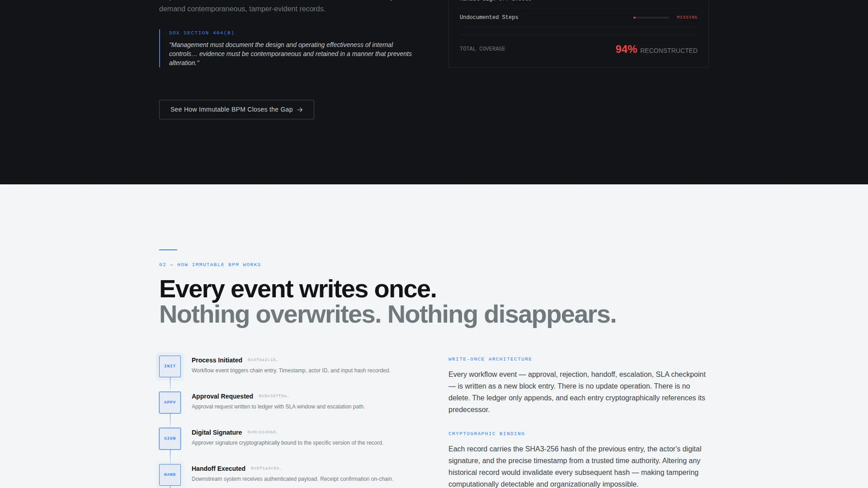Click the arrow icon in the Closes the Gap button
868x488 pixels.
pos(300,110)
